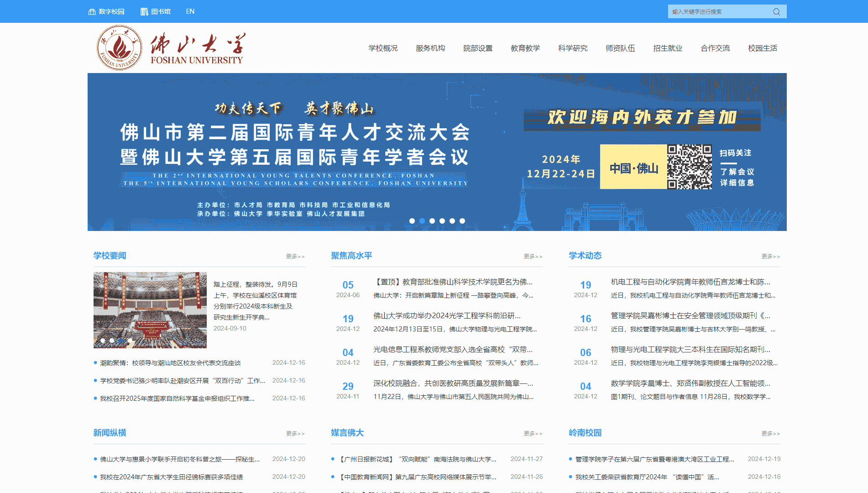This screenshot has height=493, width=868.
Task: Open the 科学研究 menu
Action: (573, 48)
